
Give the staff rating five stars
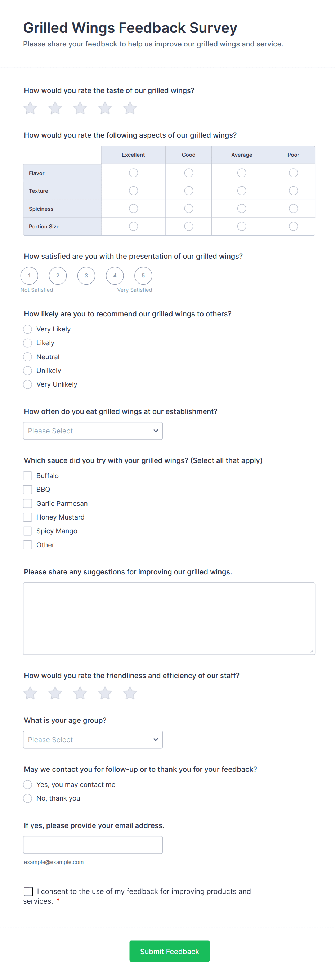129,693
